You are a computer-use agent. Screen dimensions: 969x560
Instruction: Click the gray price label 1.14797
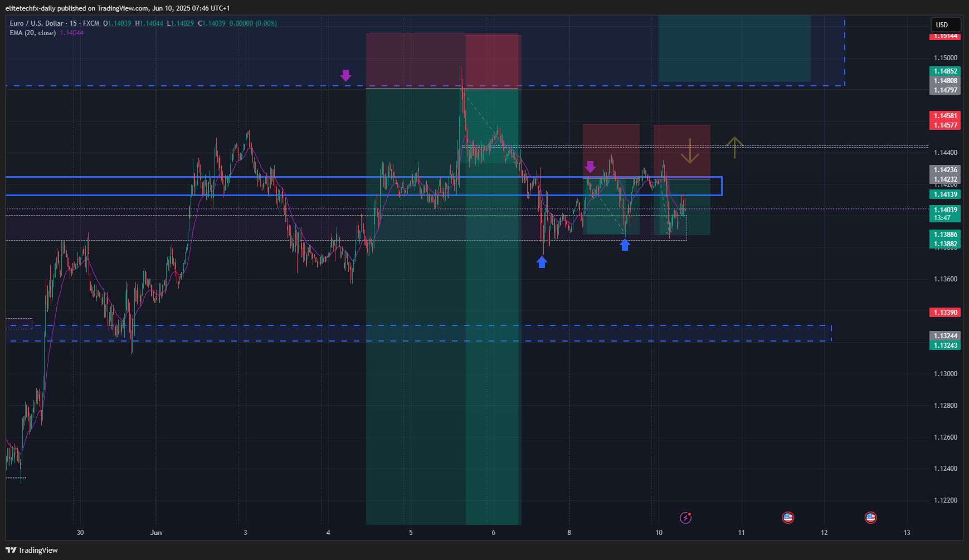(945, 90)
